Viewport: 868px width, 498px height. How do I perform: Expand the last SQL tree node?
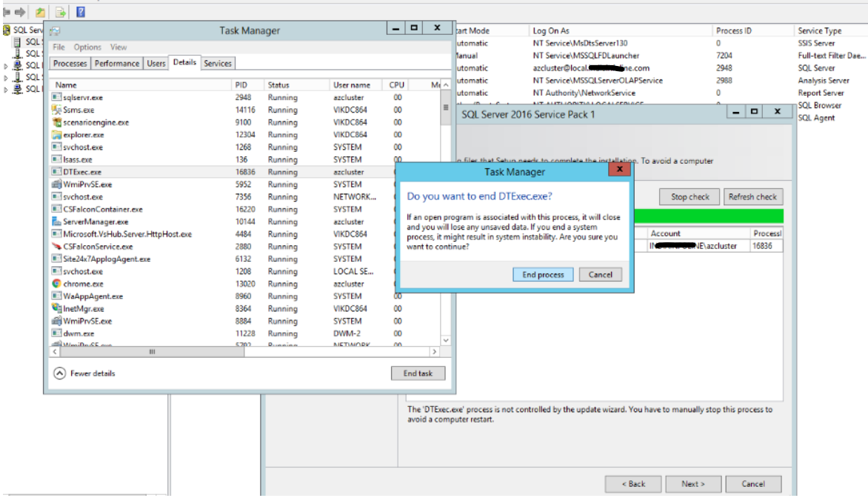coord(6,89)
